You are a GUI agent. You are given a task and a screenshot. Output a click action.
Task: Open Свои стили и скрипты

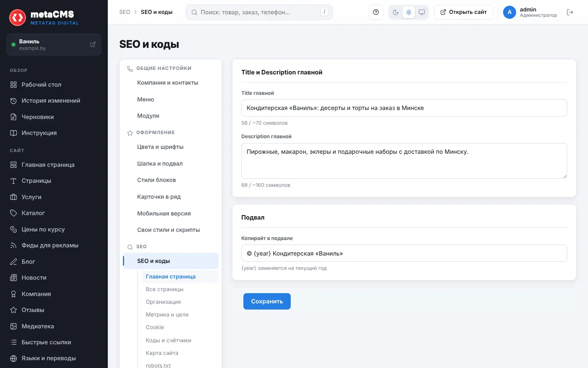pyautogui.click(x=171, y=230)
